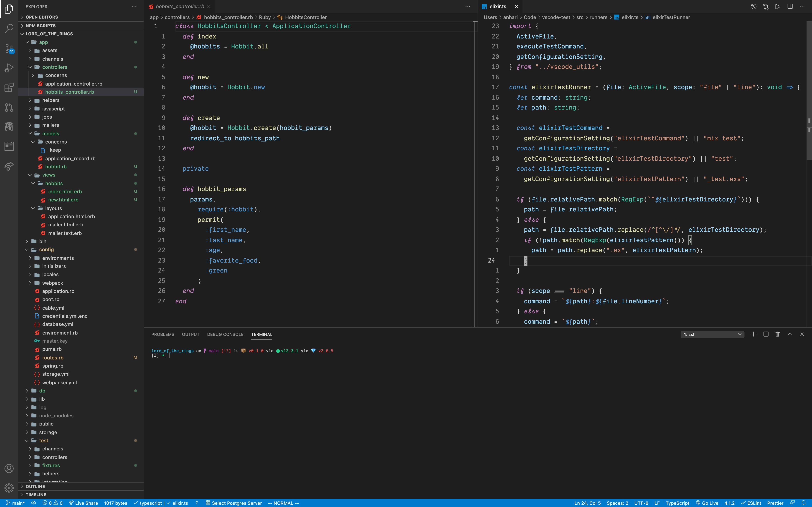
Task: Split the terminal pane
Action: point(766,334)
